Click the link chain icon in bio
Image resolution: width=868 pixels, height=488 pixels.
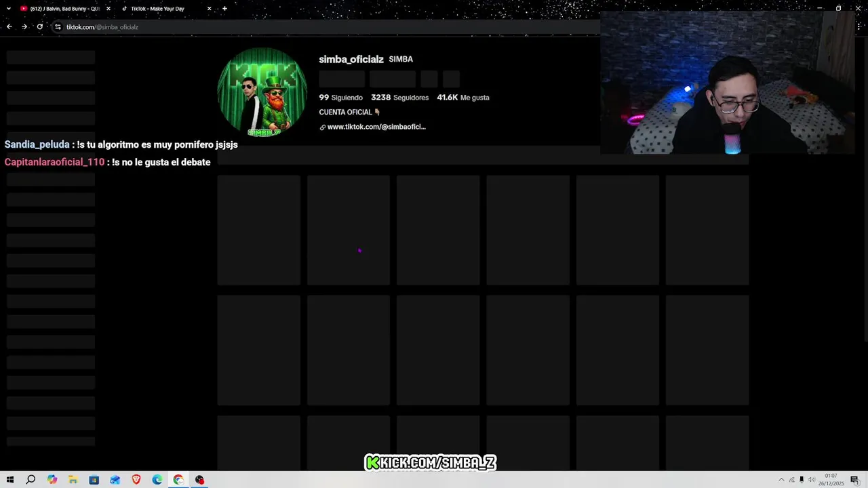[323, 127]
